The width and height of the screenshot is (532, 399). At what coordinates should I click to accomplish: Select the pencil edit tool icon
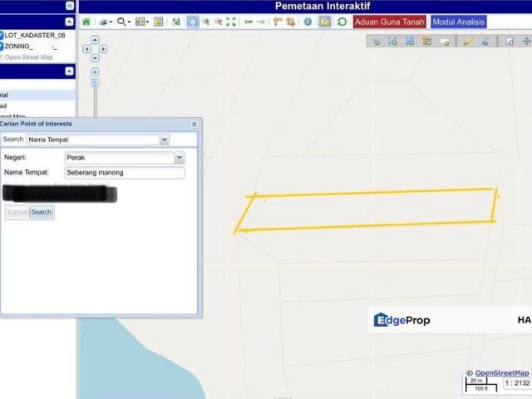(x=468, y=41)
